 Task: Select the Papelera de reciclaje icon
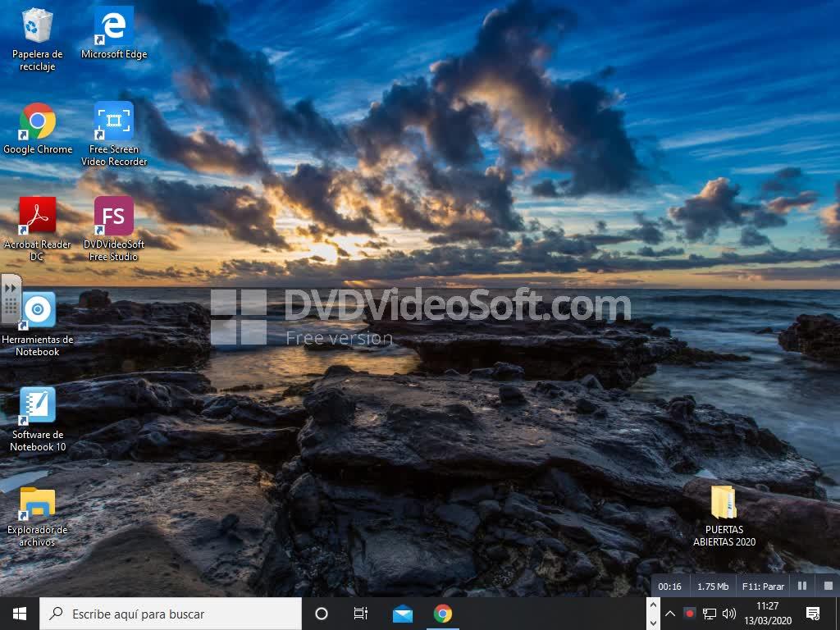[x=38, y=39]
